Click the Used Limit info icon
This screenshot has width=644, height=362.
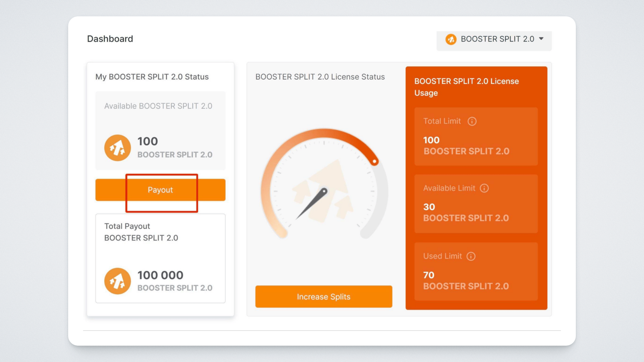click(471, 256)
